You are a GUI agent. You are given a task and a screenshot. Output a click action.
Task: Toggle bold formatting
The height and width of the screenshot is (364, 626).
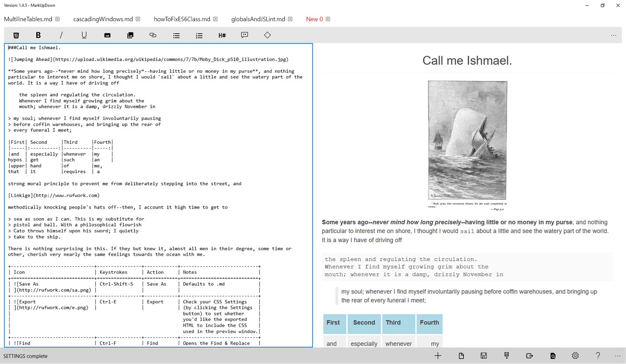pyautogui.click(x=38, y=35)
